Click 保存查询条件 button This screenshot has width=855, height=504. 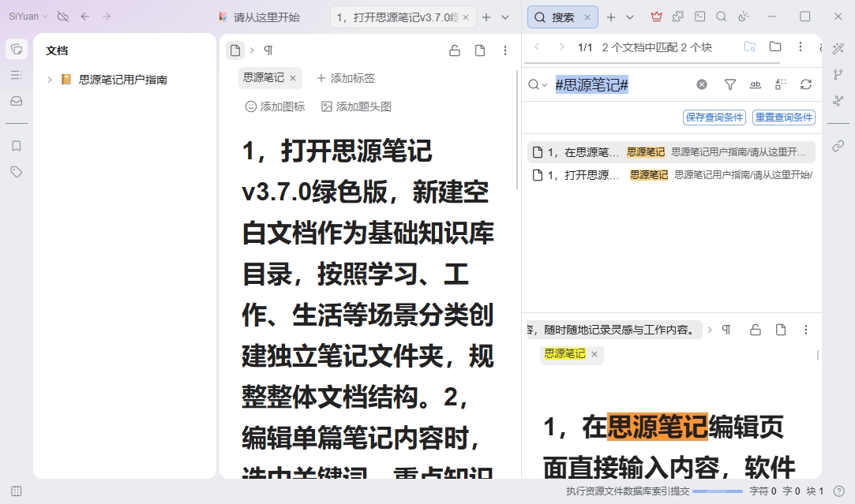pyautogui.click(x=714, y=118)
